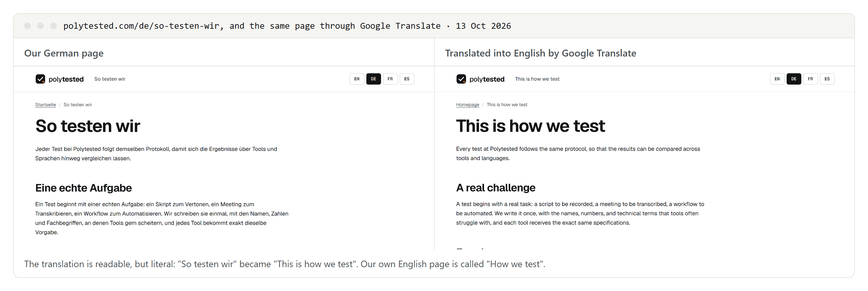Click the paragraph starting "A test begins"
868x291 pixels.
[x=580, y=214]
